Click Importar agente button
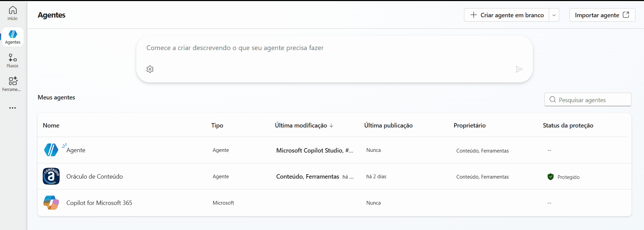Image resolution: width=644 pixels, height=230 pixels. point(602,15)
